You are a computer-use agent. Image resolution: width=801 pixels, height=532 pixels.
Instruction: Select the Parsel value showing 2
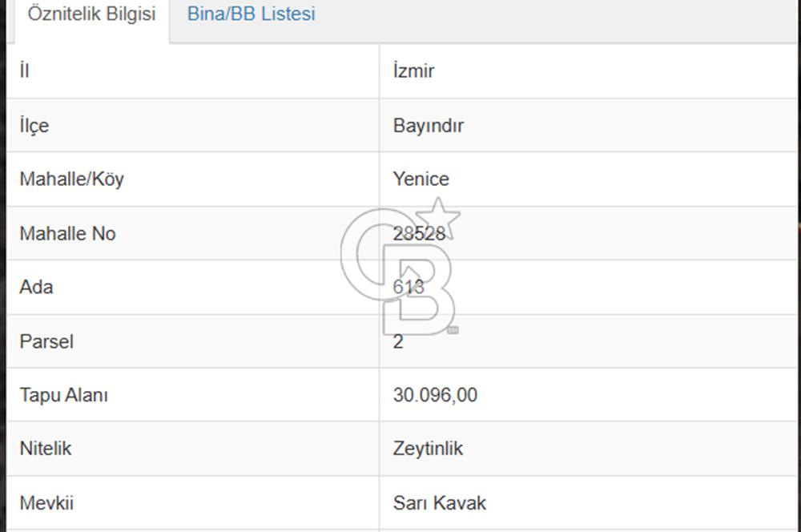click(398, 341)
